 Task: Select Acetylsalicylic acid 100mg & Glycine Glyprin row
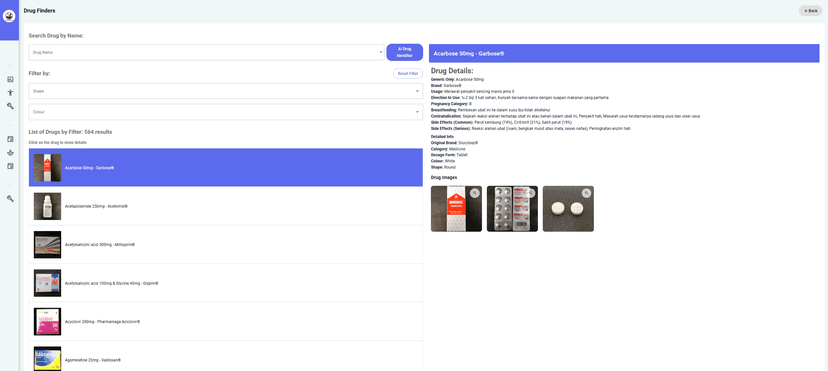(x=226, y=283)
